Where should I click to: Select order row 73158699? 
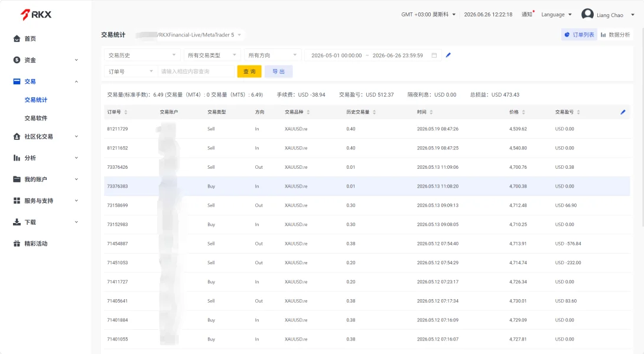tap(367, 205)
